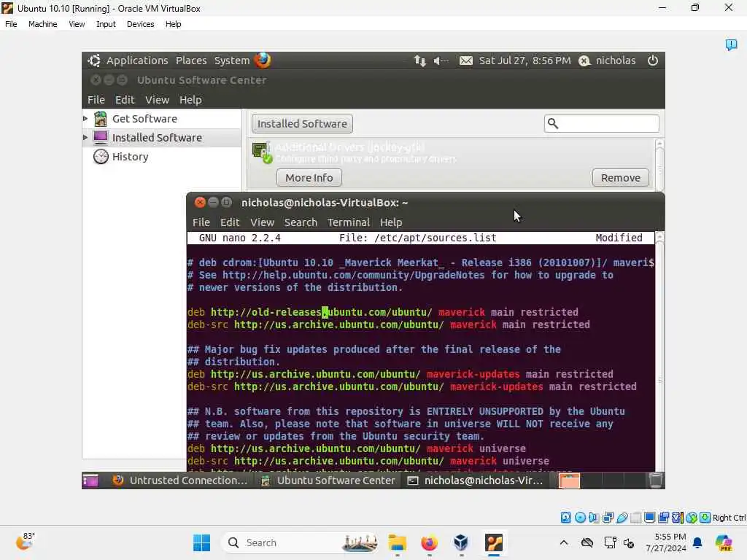Open VirtualBox Devices menu
This screenshot has height=560, width=747.
141,24
